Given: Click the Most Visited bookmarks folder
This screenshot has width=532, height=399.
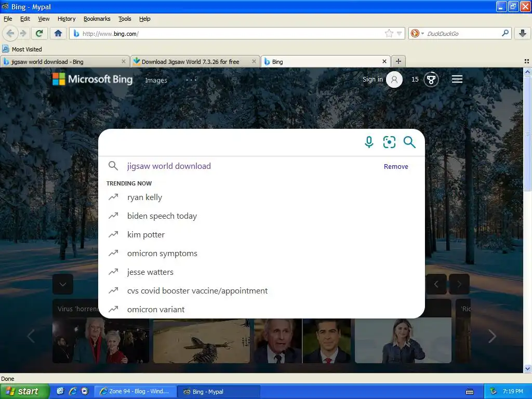Looking at the screenshot, I should pos(22,49).
